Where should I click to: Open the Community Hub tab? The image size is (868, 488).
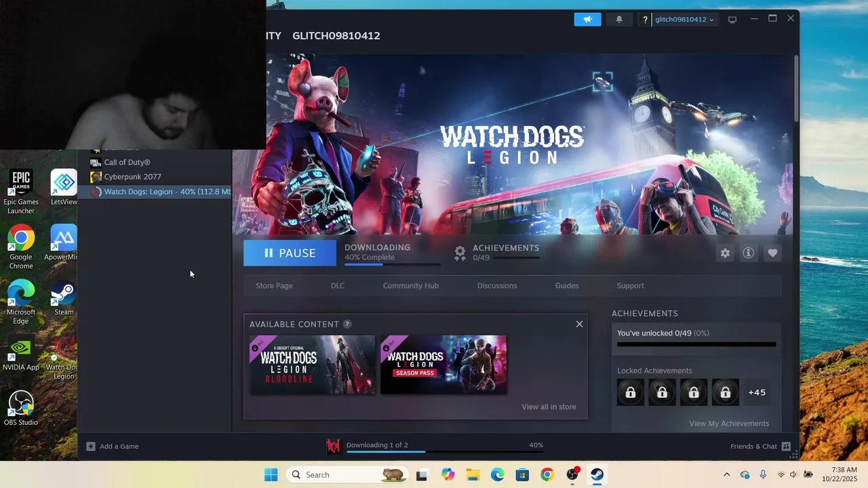410,285
